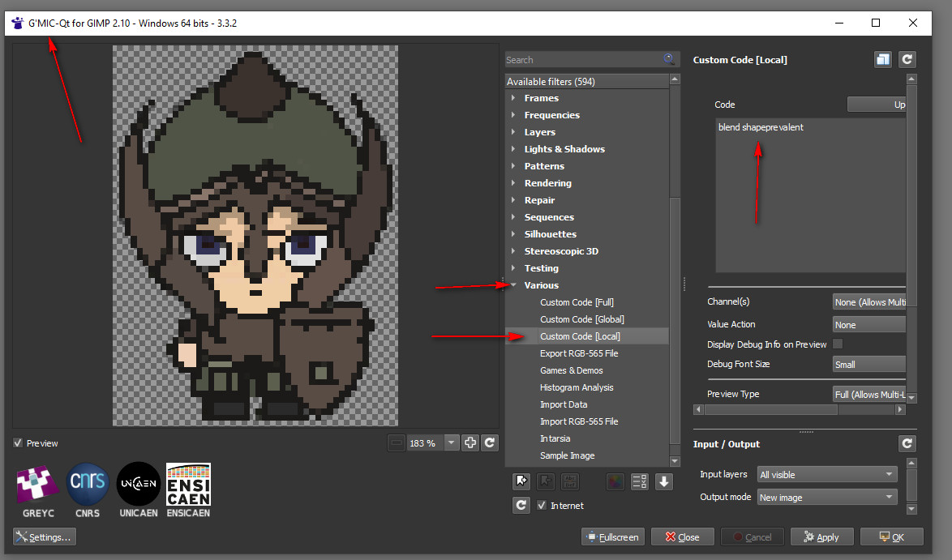Click the down-arrow icon below filter list
The height and width of the screenshot is (560, 952).
[x=664, y=481]
